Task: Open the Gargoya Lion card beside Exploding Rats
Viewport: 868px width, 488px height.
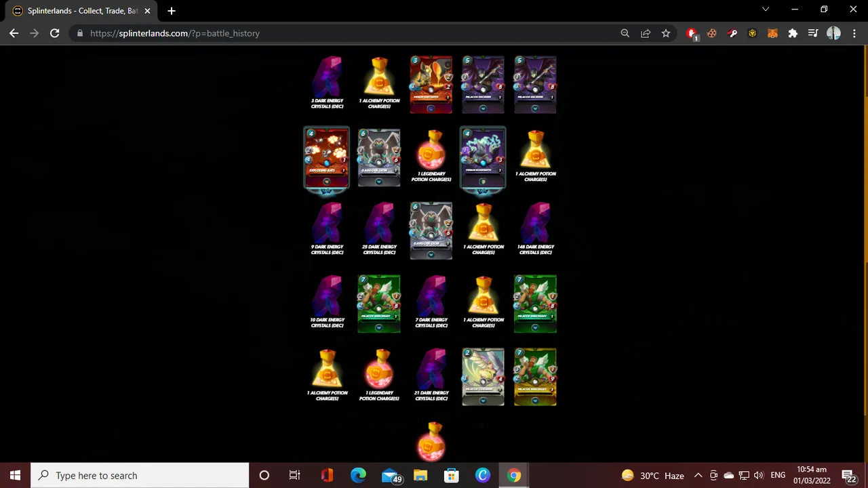Action: [x=379, y=158]
